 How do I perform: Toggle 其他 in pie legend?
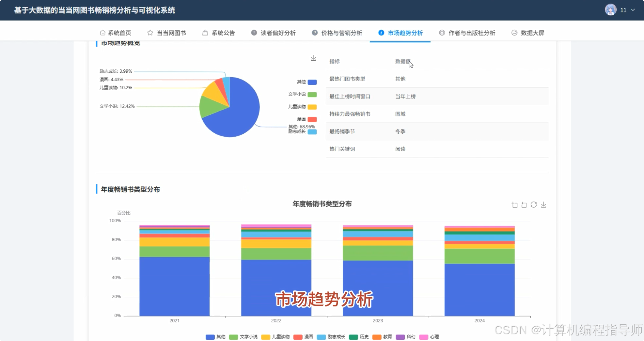click(306, 82)
